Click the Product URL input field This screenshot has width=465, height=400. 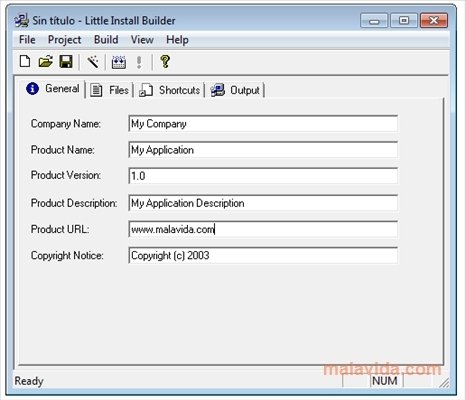pos(263,229)
